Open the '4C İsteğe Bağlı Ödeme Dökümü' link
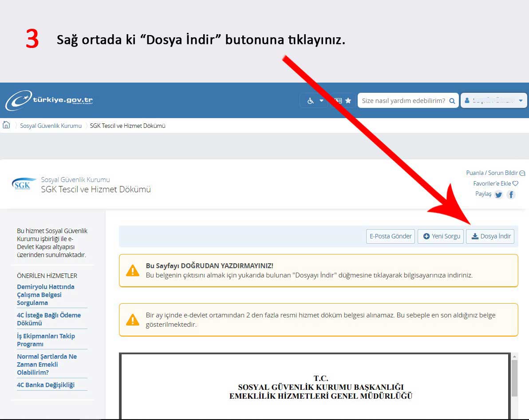 (49, 319)
